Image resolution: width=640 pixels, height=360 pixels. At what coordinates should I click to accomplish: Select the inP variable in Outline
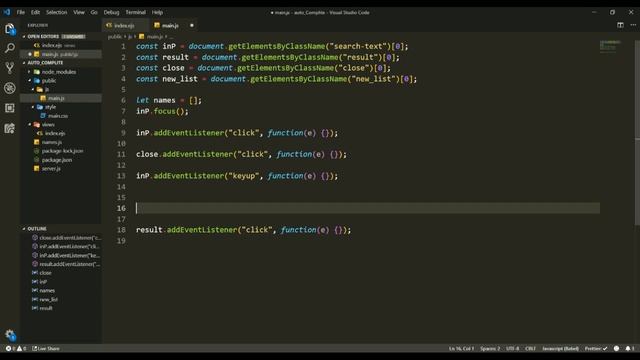click(x=43, y=282)
